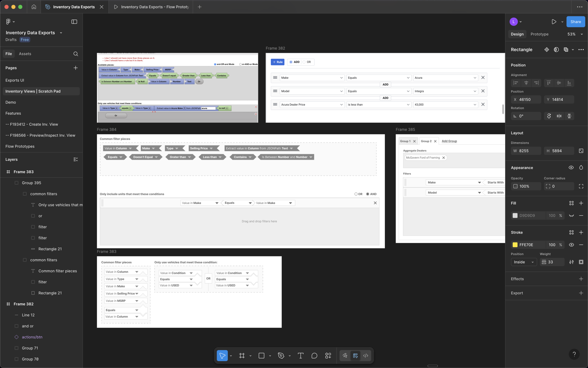Screen dimensions: 588x368
Task: Select the Frame tool in bottom toolbar
Action: click(242, 356)
